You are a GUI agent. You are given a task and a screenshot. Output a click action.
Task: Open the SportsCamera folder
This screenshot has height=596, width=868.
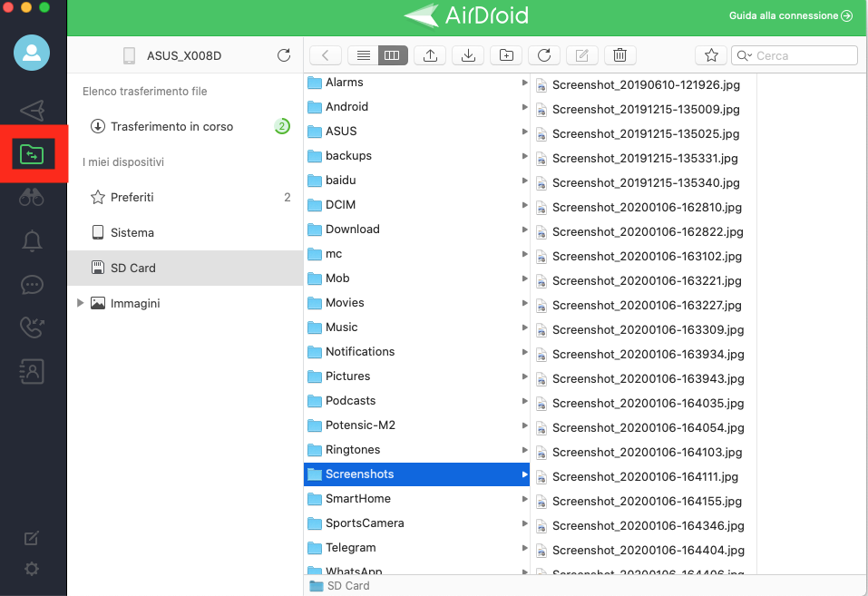click(417, 523)
